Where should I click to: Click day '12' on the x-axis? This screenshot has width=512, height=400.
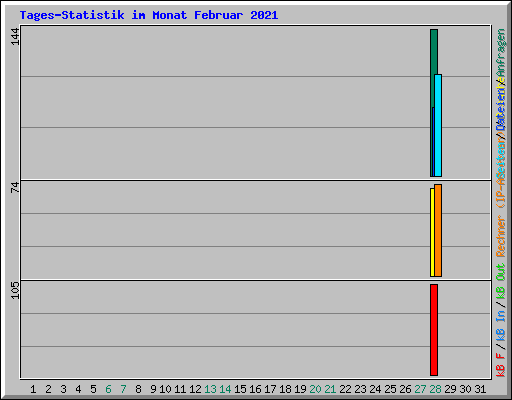click(195, 389)
